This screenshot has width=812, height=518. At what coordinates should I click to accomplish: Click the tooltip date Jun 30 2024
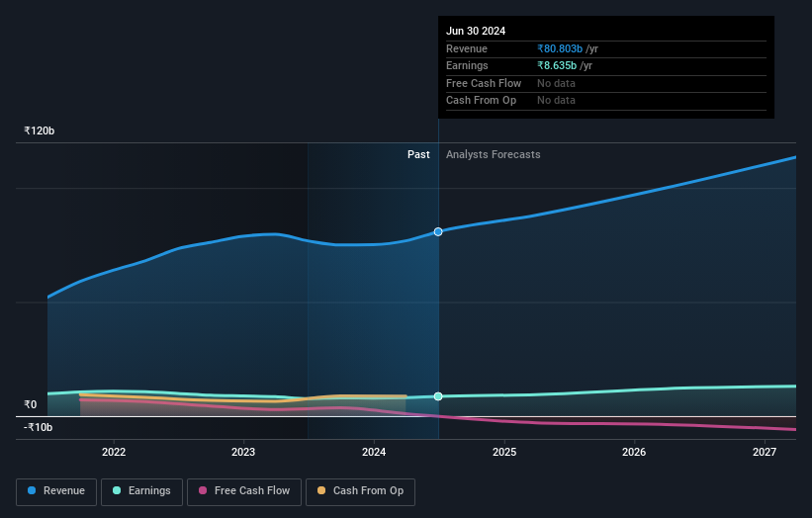[476, 31]
